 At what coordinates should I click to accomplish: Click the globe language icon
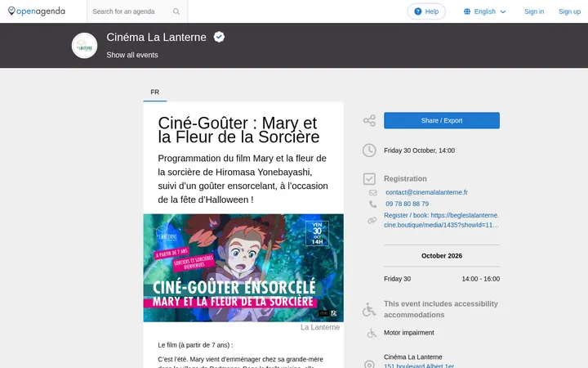coord(467,11)
